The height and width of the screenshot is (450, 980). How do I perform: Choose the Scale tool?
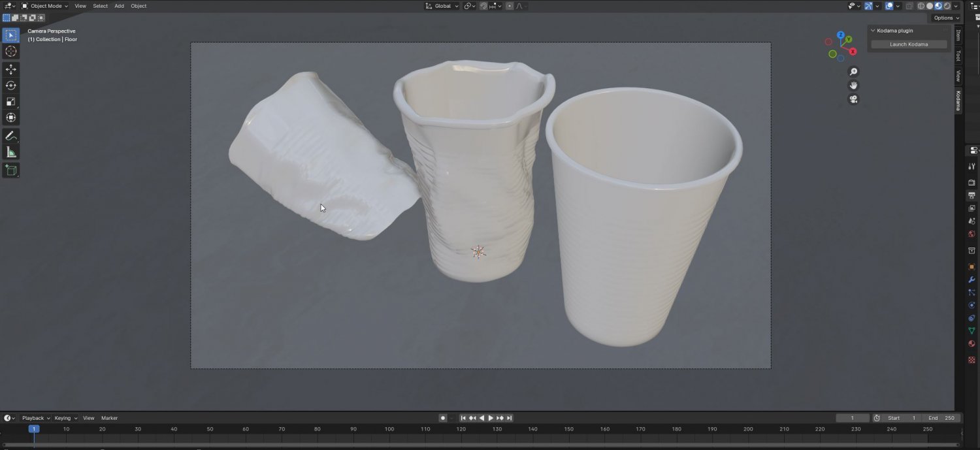click(x=11, y=102)
